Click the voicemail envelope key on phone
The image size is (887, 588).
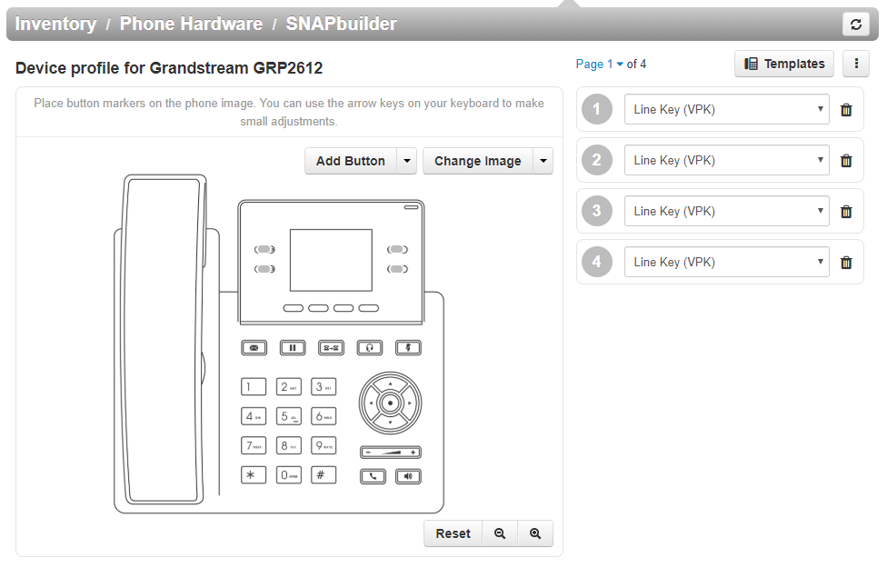point(254,347)
